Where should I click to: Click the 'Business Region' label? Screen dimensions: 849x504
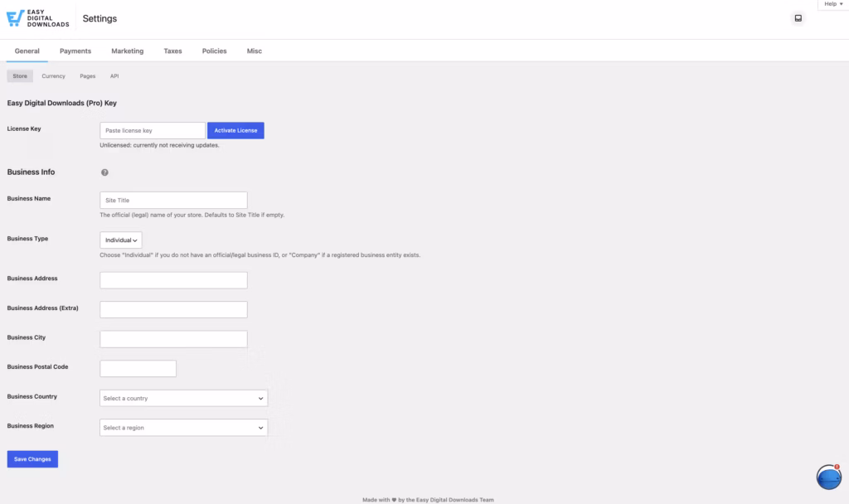tap(31, 426)
